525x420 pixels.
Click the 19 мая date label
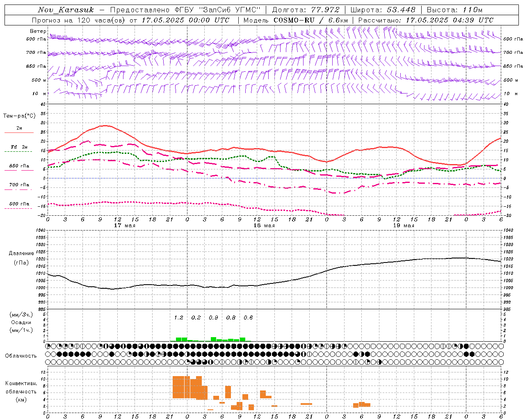click(x=403, y=226)
